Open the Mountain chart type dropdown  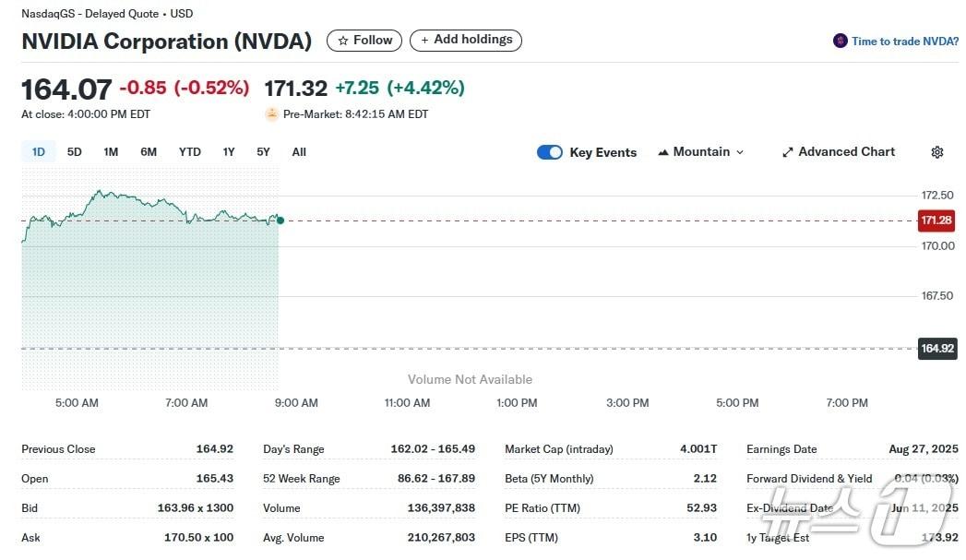(701, 152)
